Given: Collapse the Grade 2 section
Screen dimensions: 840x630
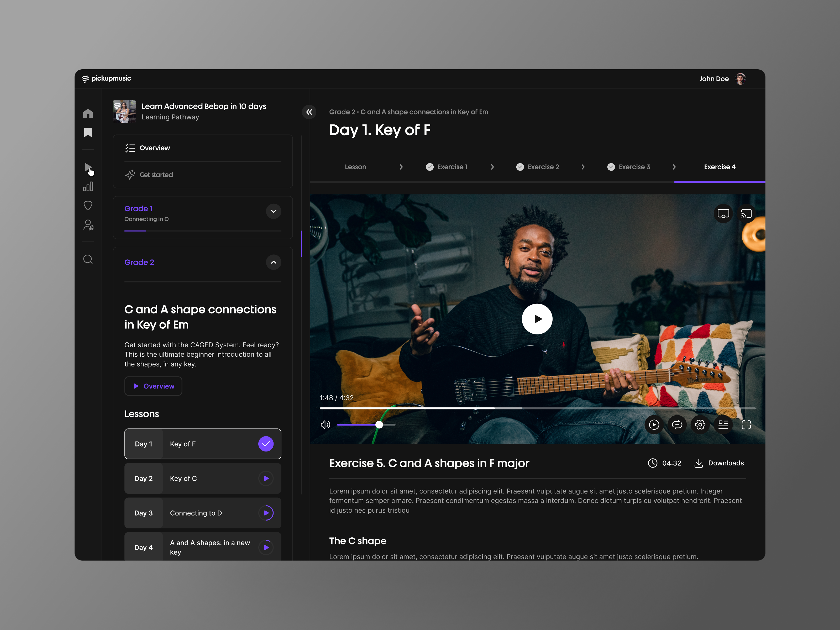Looking at the screenshot, I should coord(274,262).
